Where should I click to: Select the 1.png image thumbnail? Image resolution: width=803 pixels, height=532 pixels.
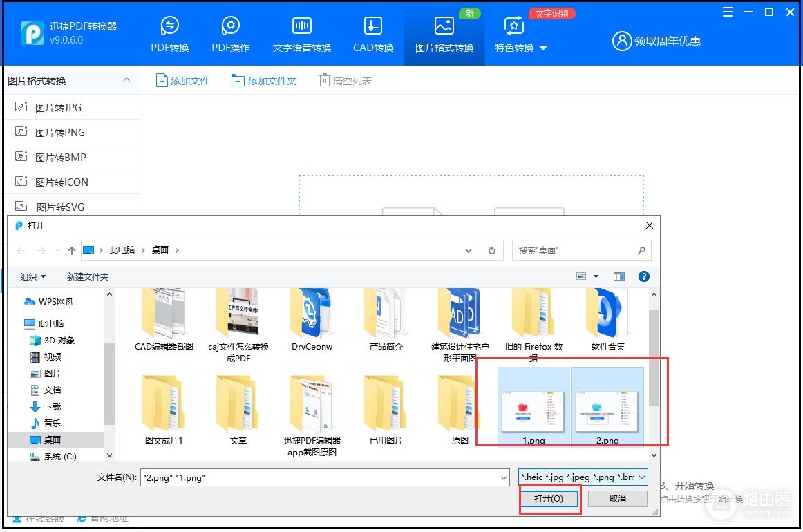pyautogui.click(x=533, y=406)
